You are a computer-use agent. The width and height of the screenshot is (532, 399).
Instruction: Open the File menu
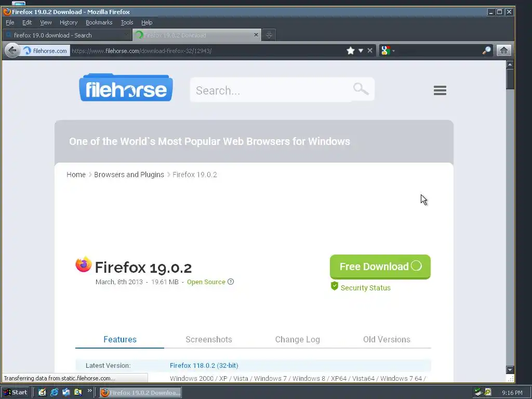point(10,22)
